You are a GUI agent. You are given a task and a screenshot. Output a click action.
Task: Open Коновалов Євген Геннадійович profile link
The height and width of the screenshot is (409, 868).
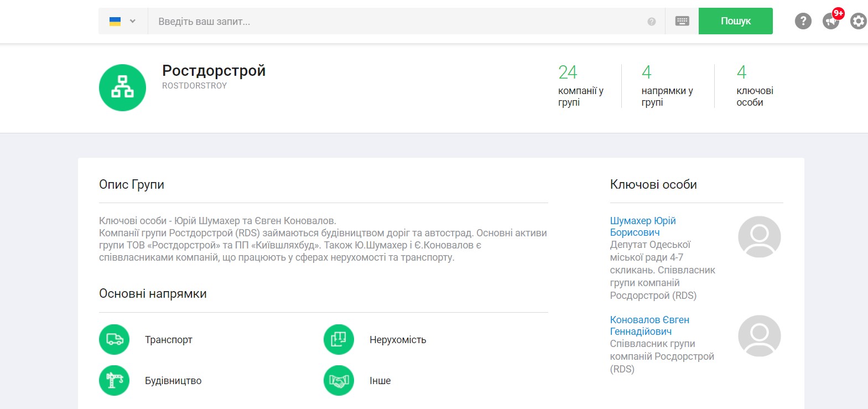coord(649,325)
